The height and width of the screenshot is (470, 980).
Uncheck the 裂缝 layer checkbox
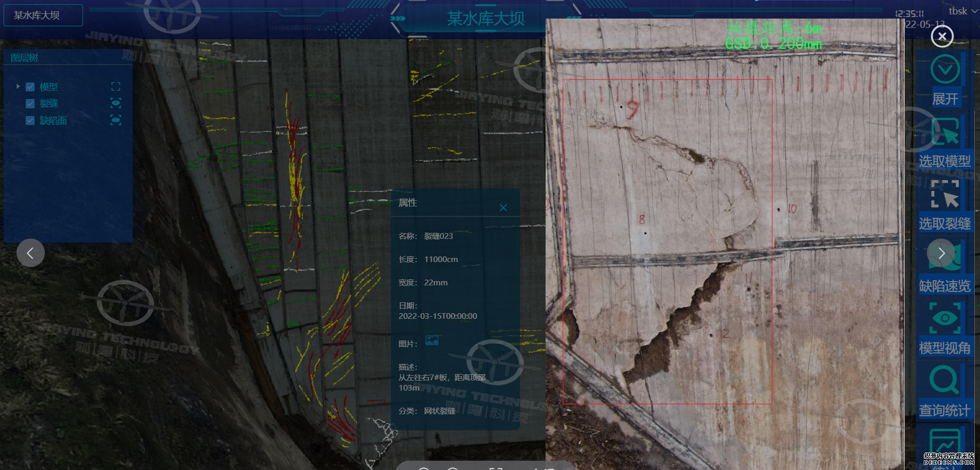click(x=30, y=104)
